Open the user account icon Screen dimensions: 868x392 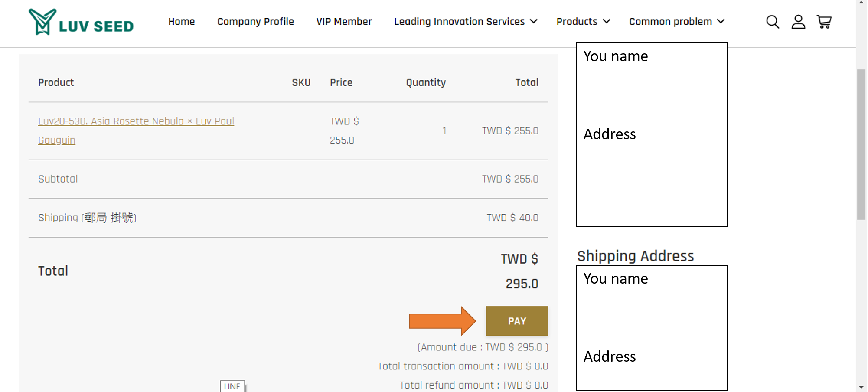(798, 22)
